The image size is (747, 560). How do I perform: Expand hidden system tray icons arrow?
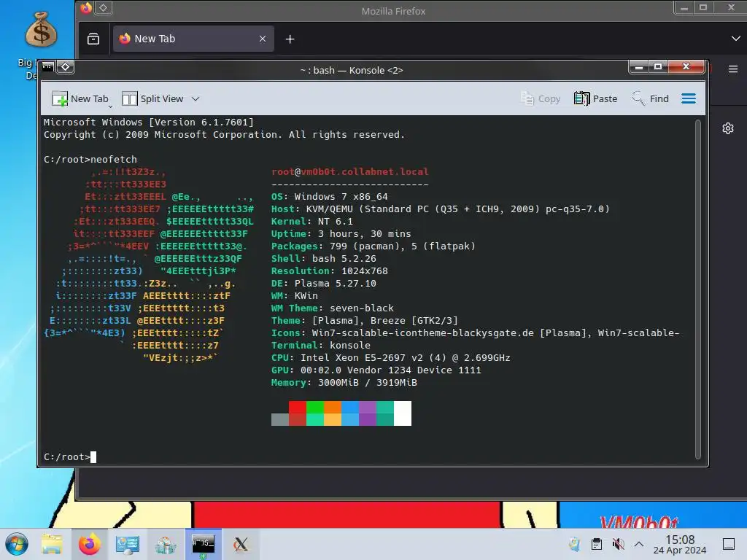pyautogui.click(x=639, y=544)
